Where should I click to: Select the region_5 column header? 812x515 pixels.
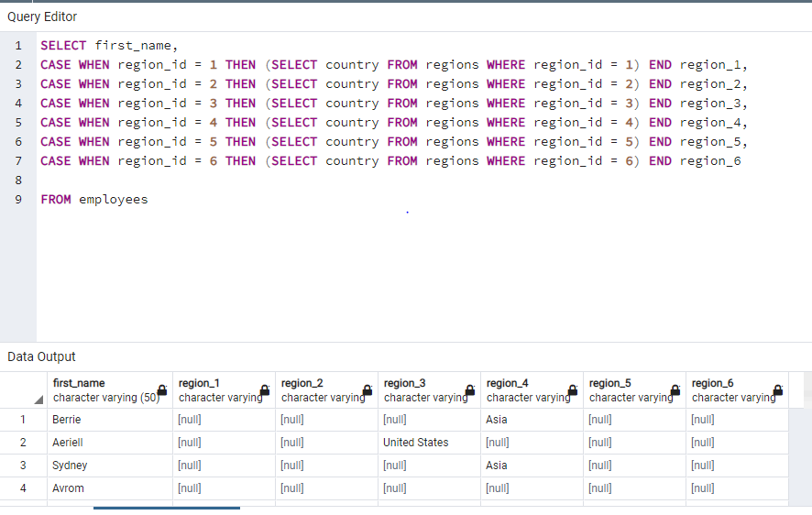[634, 389]
